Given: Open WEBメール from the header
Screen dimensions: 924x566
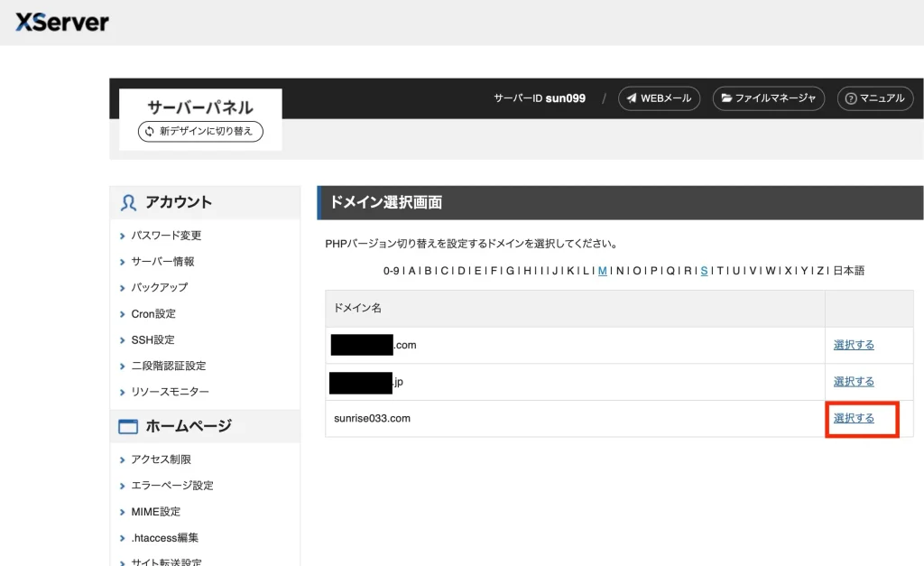Looking at the screenshot, I should click(x=659, y=98).
